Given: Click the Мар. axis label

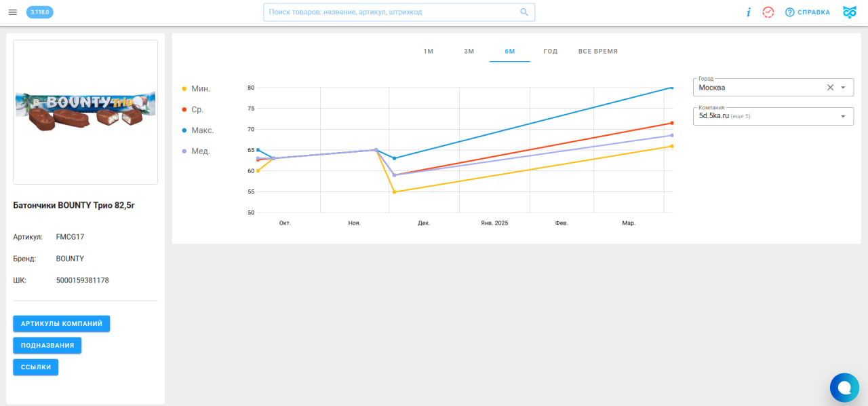Looking at the screenshot, I should [x=629, y=223].
